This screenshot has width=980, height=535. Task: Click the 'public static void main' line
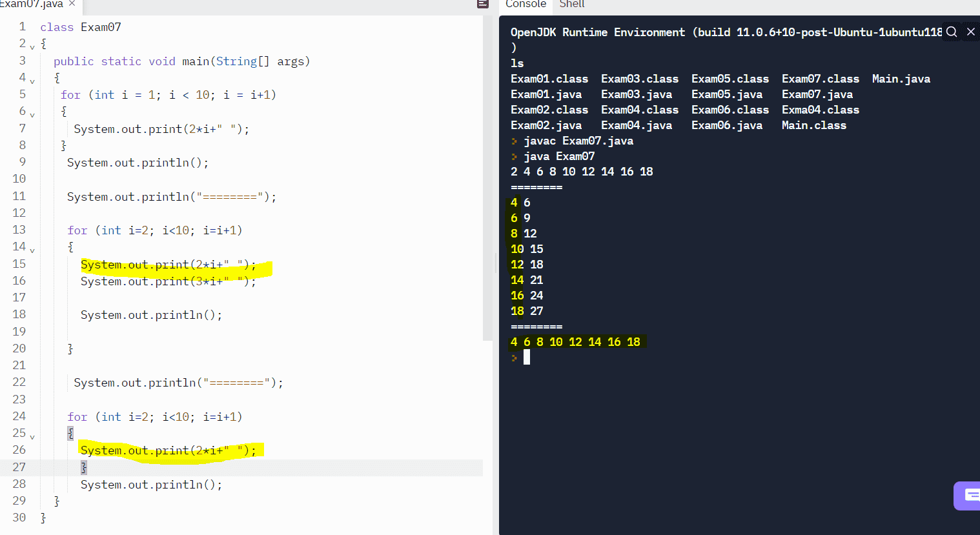click(181, 61)
